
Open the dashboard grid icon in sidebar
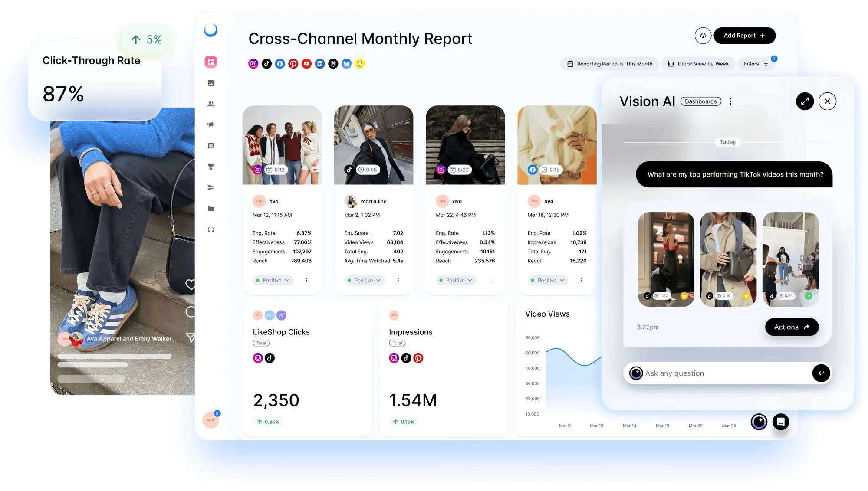[x=211, y=62]
